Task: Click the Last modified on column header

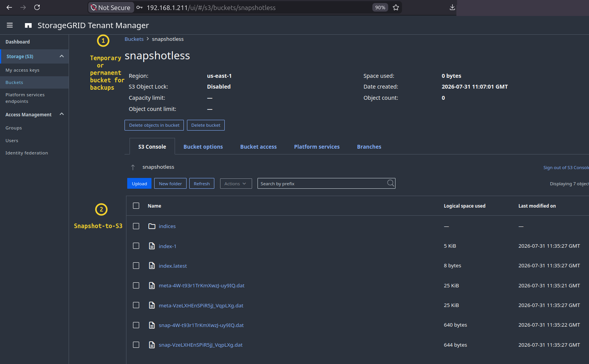Action: pos(537,206)
